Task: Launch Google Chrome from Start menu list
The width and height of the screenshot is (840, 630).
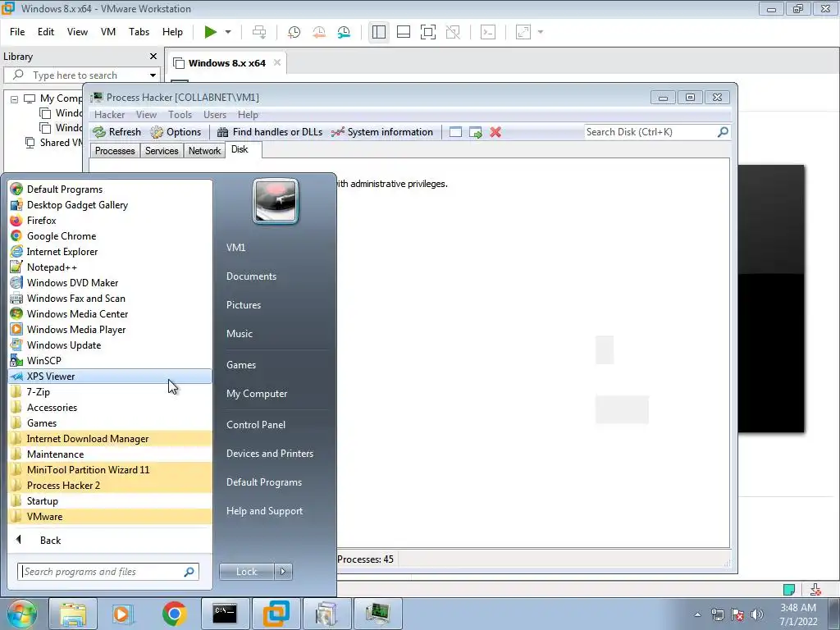Action: click(x=110, y=236)
